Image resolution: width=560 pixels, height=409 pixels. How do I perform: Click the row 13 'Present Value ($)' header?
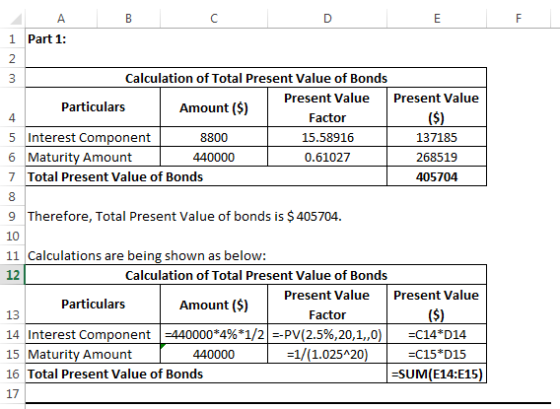point(436,304)
